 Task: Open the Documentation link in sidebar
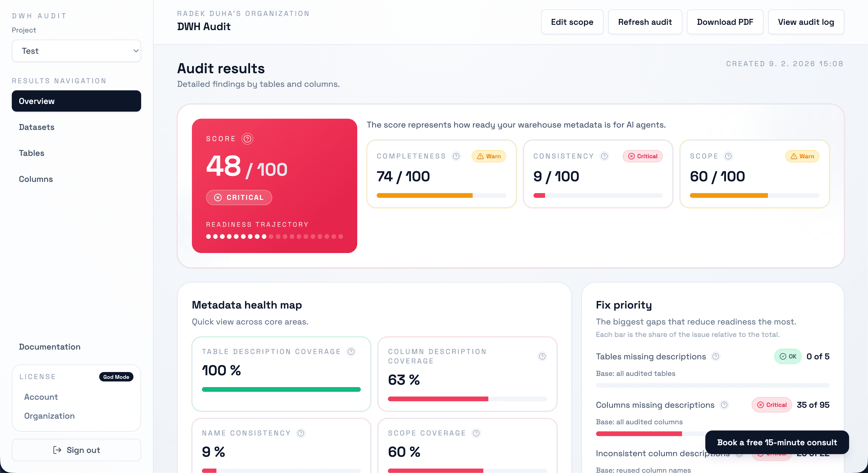pos(50,347)
